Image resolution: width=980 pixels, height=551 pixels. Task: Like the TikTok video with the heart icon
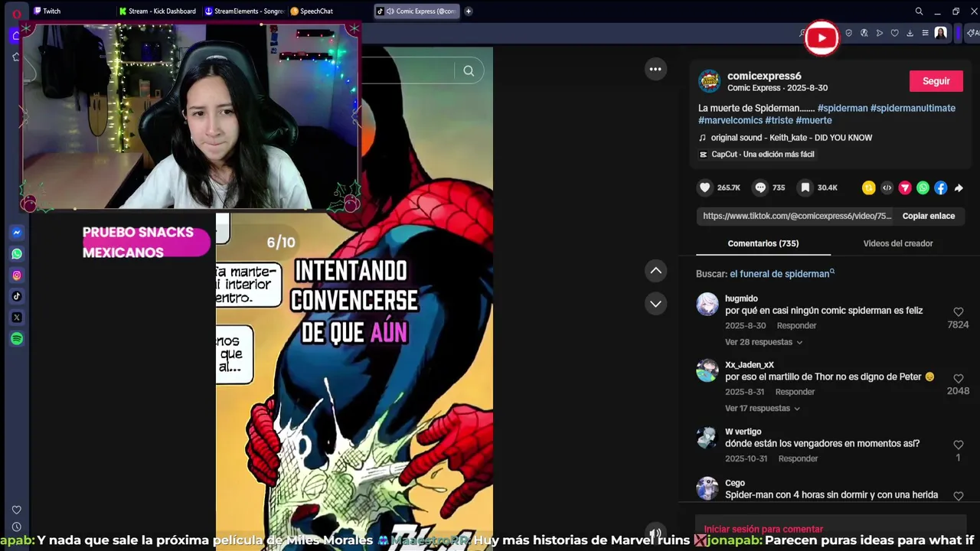point(705,187)
